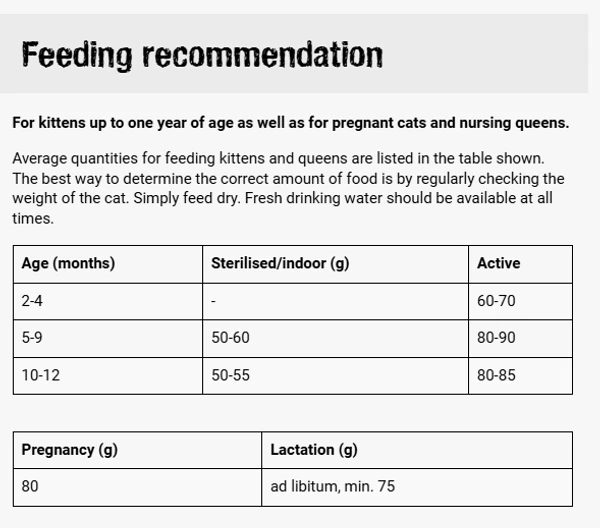Click the 'Lactation (g)' table header

tap(314, 450)
